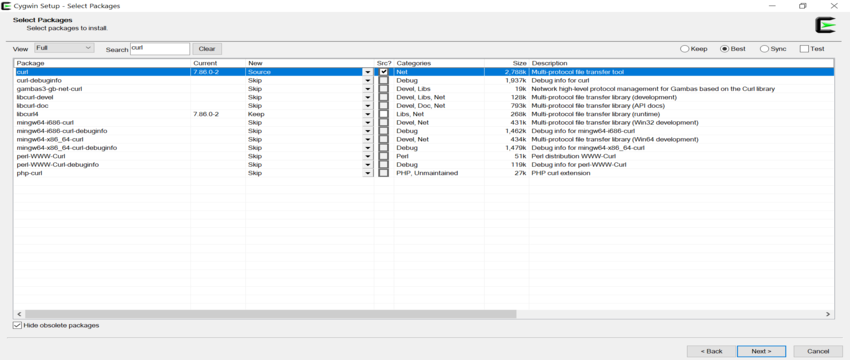Open New dropdown for mingw64-x86_64-curl

(x=368, y=139)
